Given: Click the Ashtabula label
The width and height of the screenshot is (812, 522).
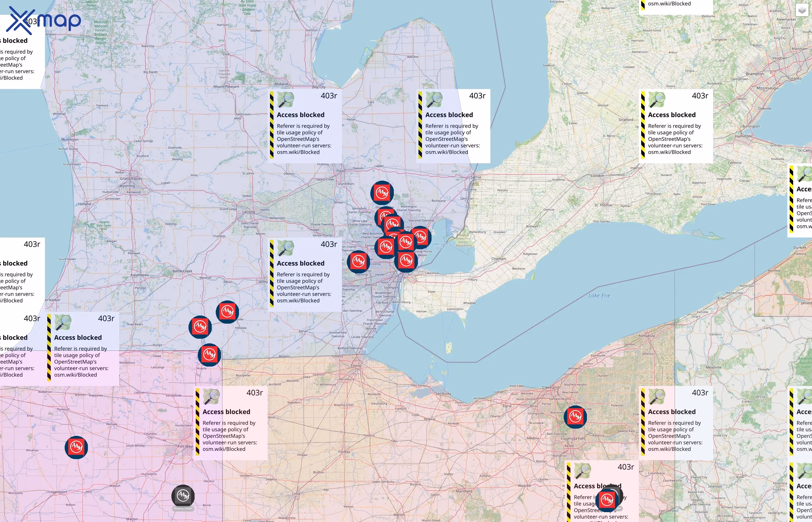Looking at the screenshot, I should click(x=647, y=336).
